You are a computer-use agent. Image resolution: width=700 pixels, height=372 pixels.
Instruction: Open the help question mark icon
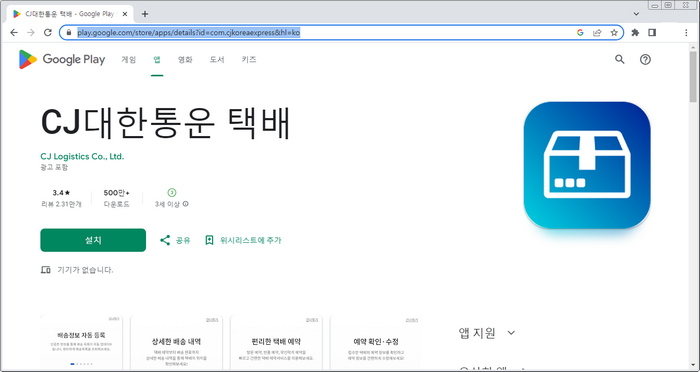pyautogui.click(x=645, y=59)
